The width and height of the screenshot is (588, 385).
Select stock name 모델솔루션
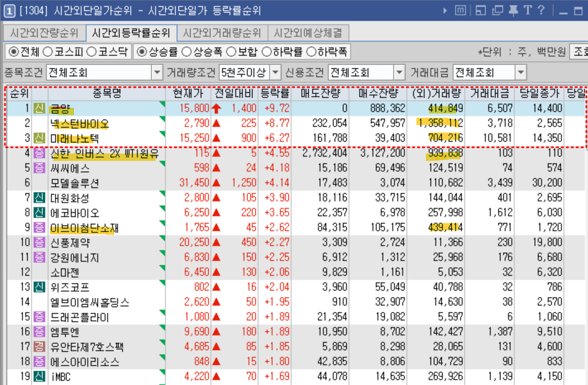74,183
